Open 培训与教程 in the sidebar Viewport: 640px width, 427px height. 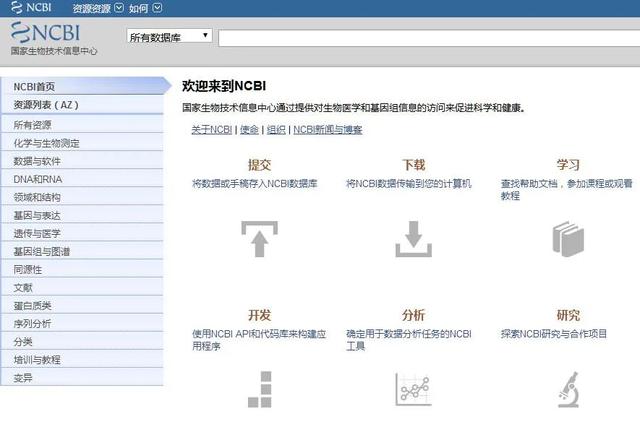point(82,359)
